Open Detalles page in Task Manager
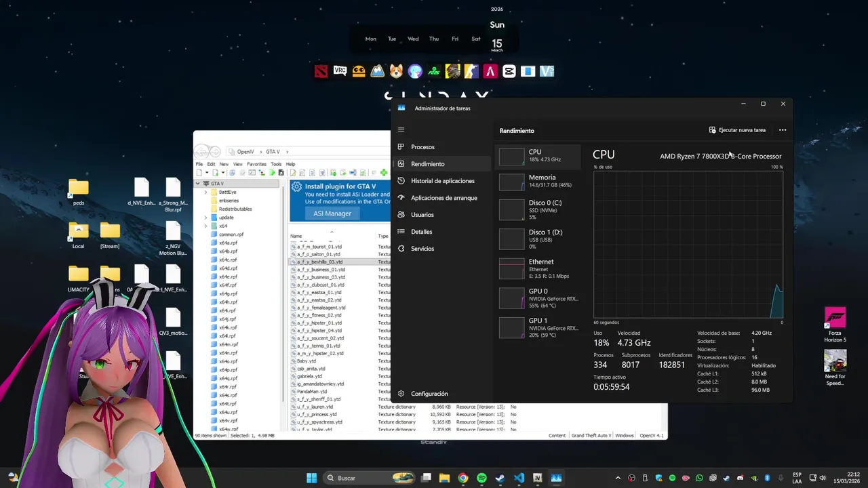This screenshot has width=868, height=488. [441, 232]
